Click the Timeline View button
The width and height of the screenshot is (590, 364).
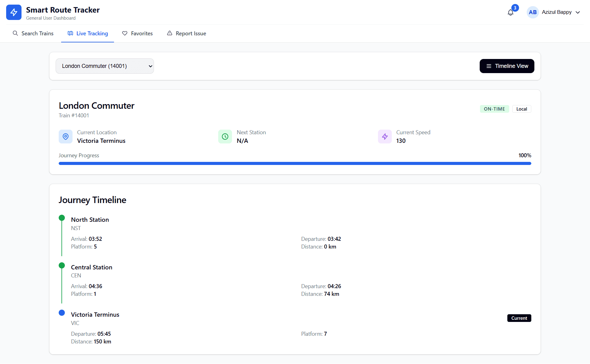point(507,66)
